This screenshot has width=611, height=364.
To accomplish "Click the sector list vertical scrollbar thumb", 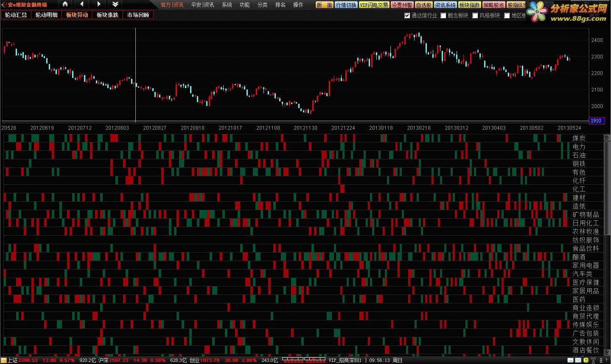I will tap(607, 188).
